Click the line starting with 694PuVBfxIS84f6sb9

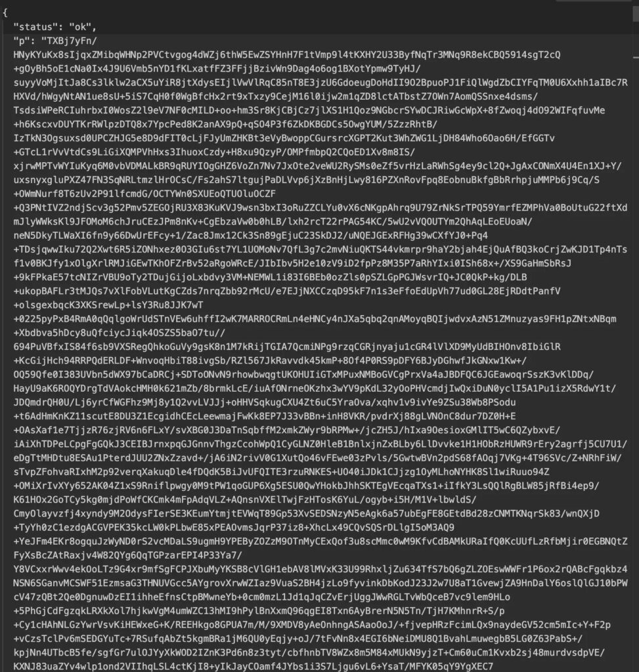point(287,346)
